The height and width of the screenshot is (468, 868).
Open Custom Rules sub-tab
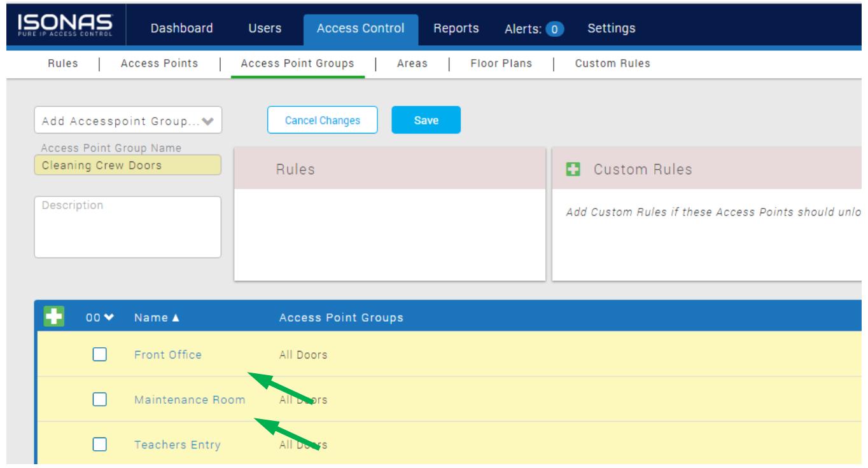[x=612, y=63]
